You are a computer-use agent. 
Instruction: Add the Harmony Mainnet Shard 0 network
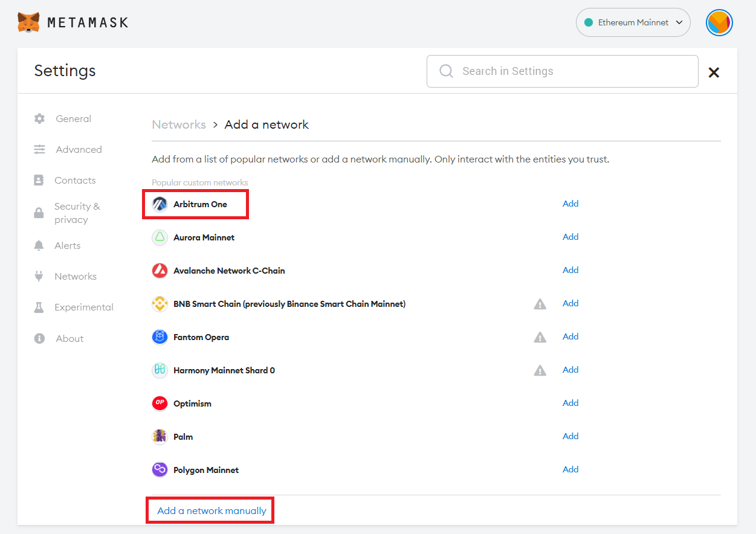pyautogui.click(x=570, y=370)
